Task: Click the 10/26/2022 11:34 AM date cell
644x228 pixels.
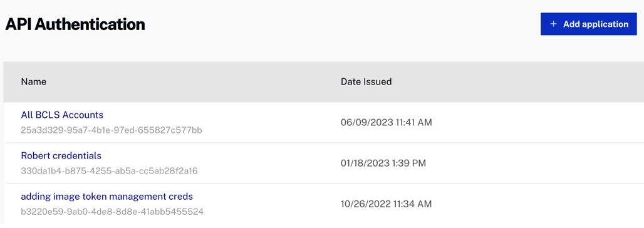Action: coord(386,204)
